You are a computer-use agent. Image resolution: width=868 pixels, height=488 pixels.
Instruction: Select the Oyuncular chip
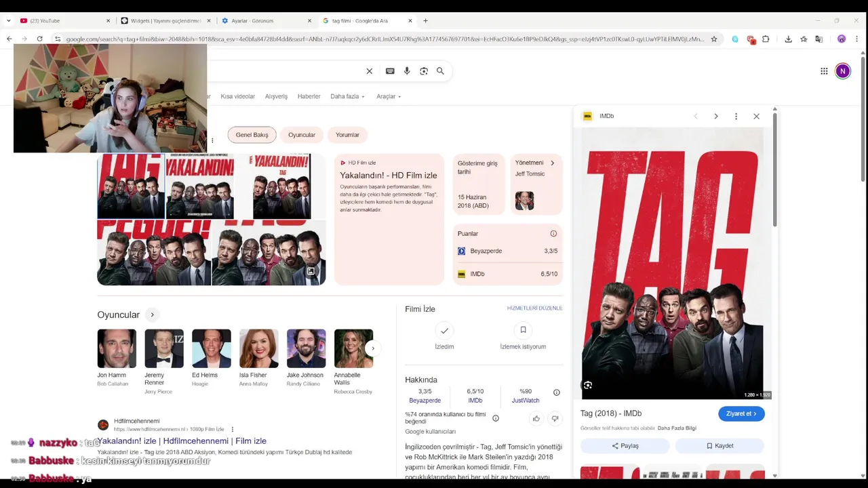pyautogui.click(x=302, y=135)
